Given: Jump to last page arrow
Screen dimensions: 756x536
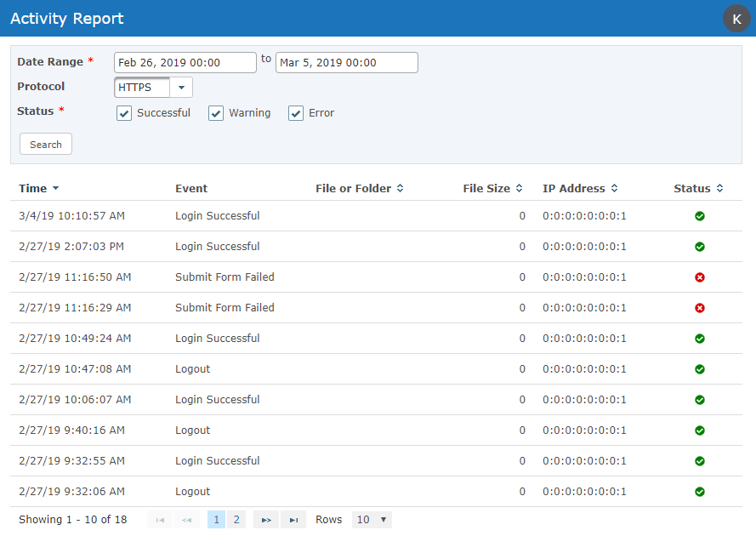Looking at the screenshot, I should click(x=293, y=520).
